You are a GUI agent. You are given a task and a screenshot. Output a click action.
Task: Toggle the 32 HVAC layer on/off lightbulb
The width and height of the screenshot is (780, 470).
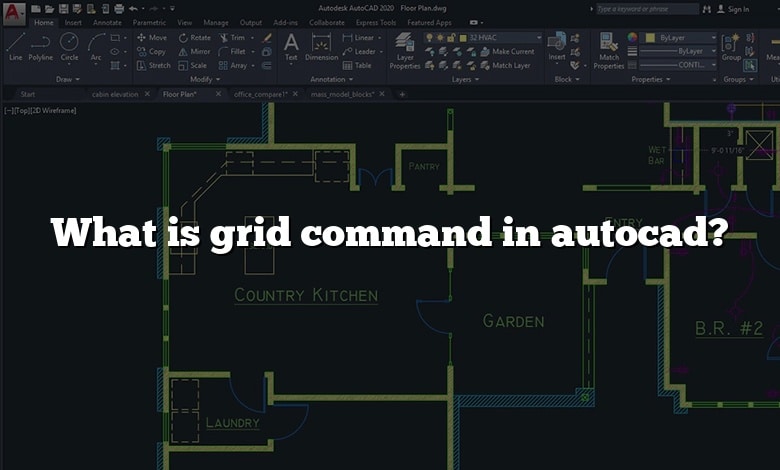tap(429, 38)
